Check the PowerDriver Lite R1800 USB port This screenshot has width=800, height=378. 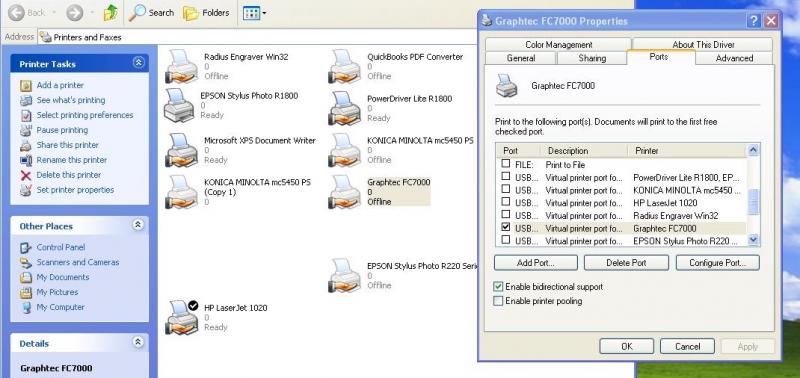pos(506,177)
